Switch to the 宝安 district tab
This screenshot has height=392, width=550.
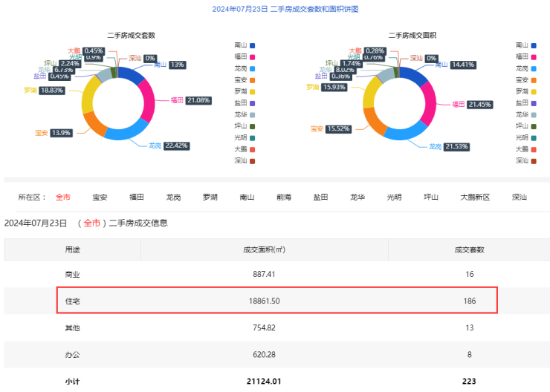click(x=100, y=197)
